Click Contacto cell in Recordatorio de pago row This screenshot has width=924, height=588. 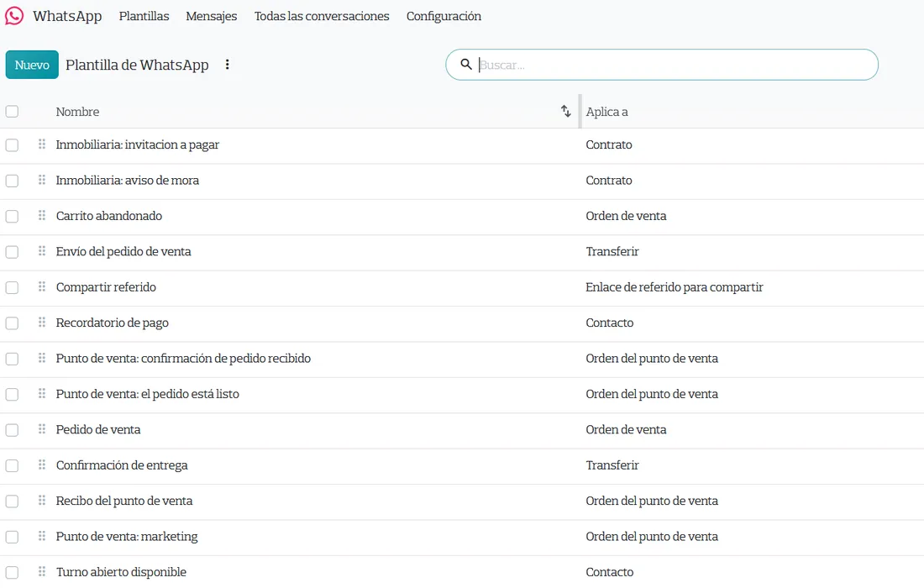coord(609,323)
